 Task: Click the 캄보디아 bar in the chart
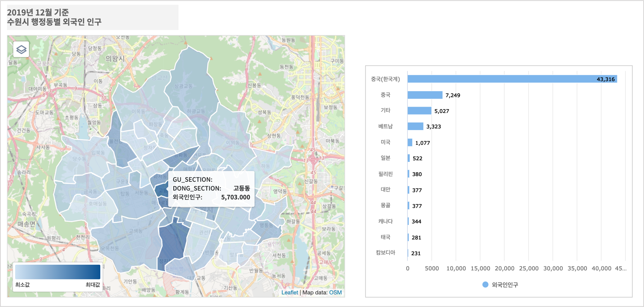408,253
